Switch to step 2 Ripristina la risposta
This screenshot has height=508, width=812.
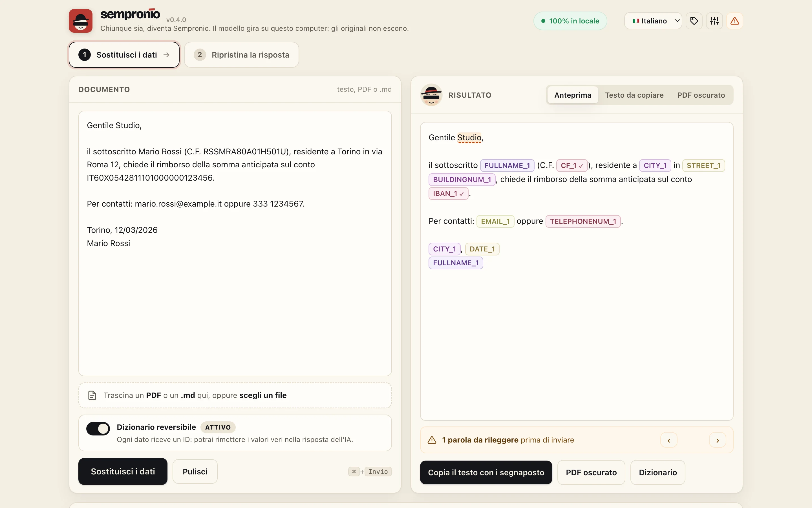(242, 55)
